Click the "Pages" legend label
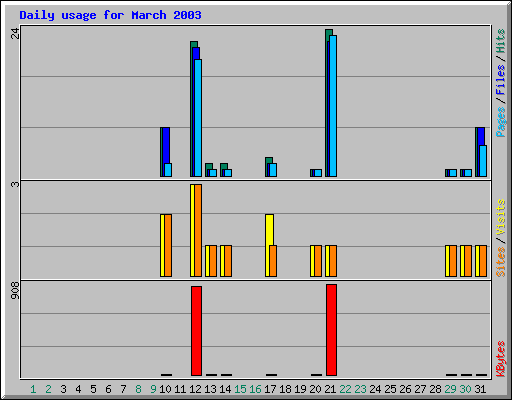This screenshot has width=512, height=400. (x=500, y=122)
